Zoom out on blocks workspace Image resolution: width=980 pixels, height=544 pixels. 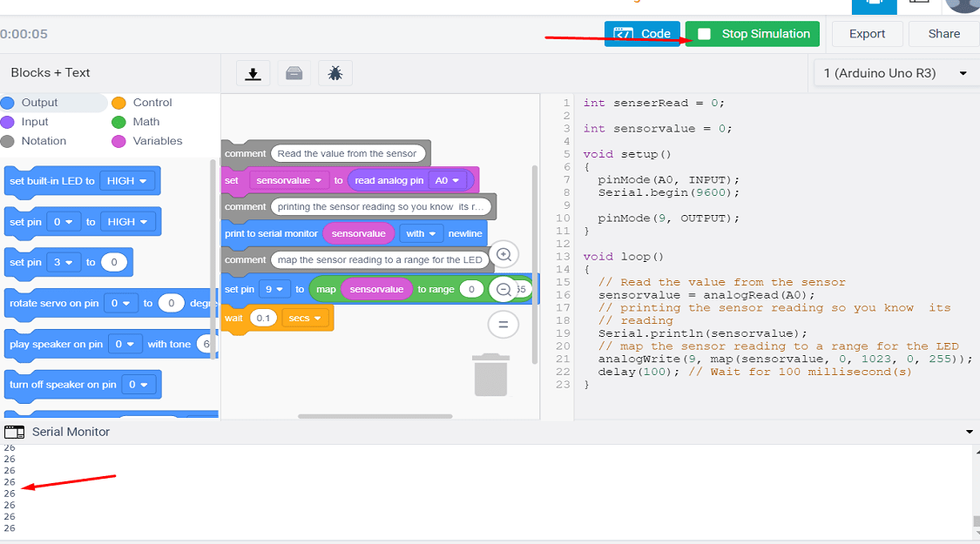click(504, 289)
